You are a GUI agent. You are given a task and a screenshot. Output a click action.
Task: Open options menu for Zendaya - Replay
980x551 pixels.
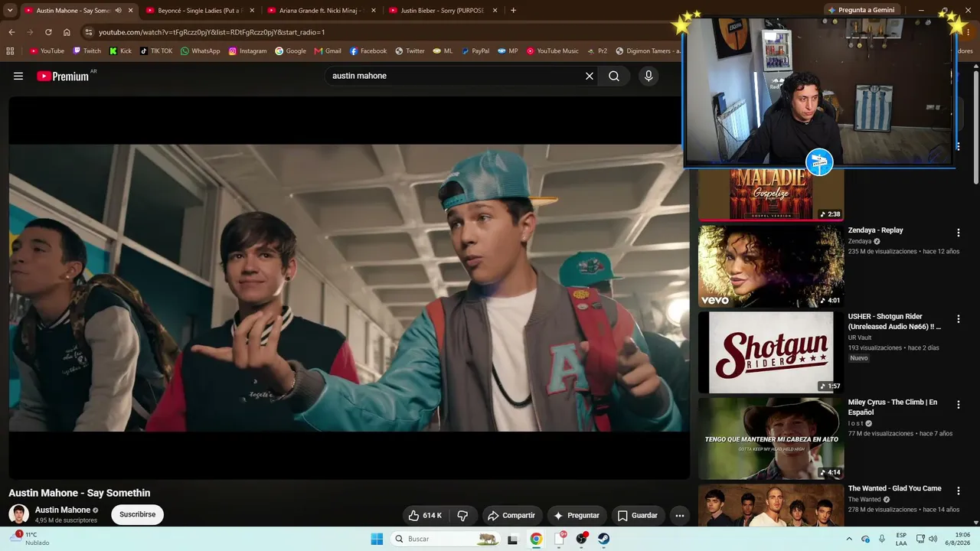tap(958, 233)
